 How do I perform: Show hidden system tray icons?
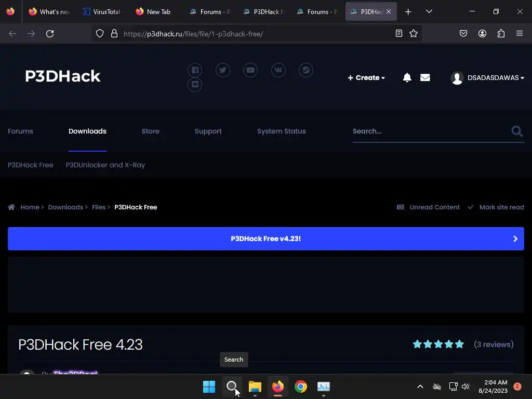point(420,387)
